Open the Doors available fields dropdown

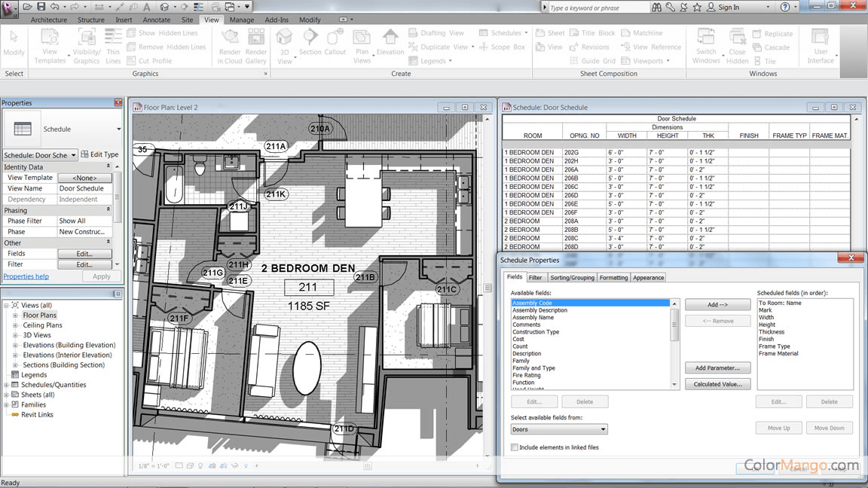(x=558, y=429)
